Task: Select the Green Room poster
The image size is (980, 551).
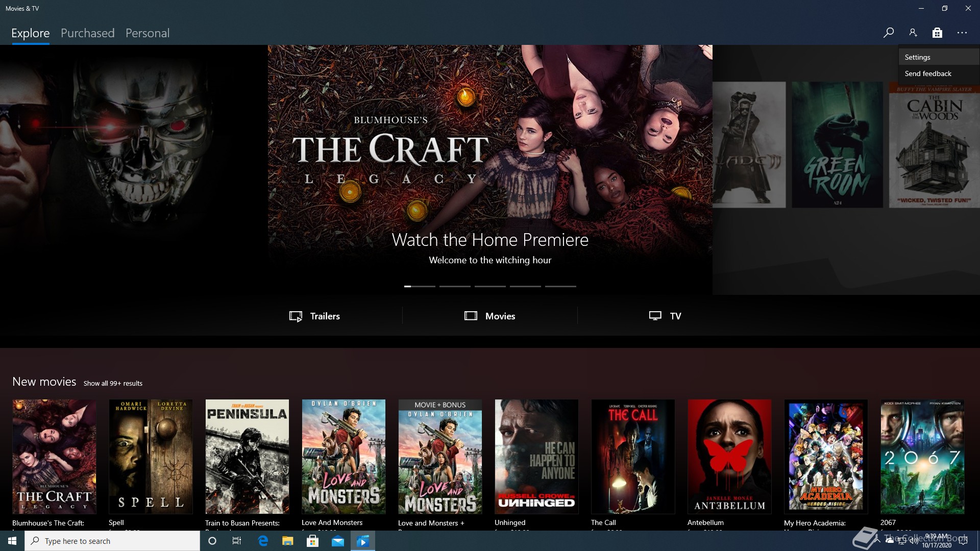Action: click(x=837, y=145)
